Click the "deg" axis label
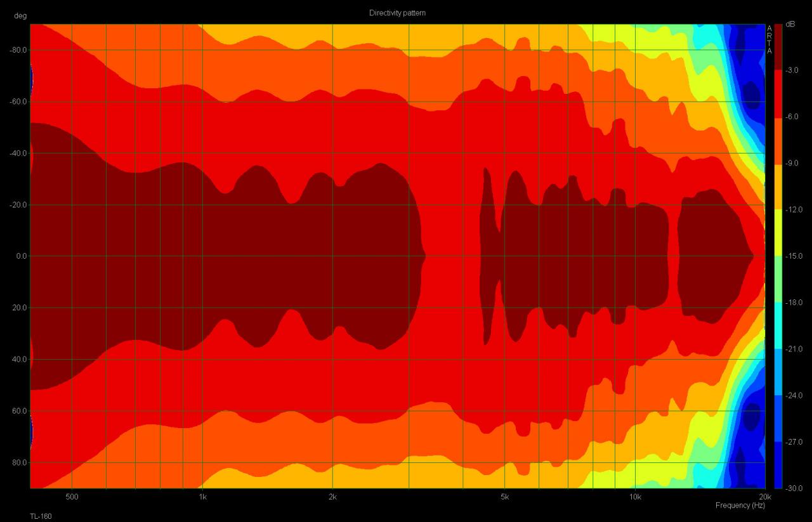 [20, 16]
